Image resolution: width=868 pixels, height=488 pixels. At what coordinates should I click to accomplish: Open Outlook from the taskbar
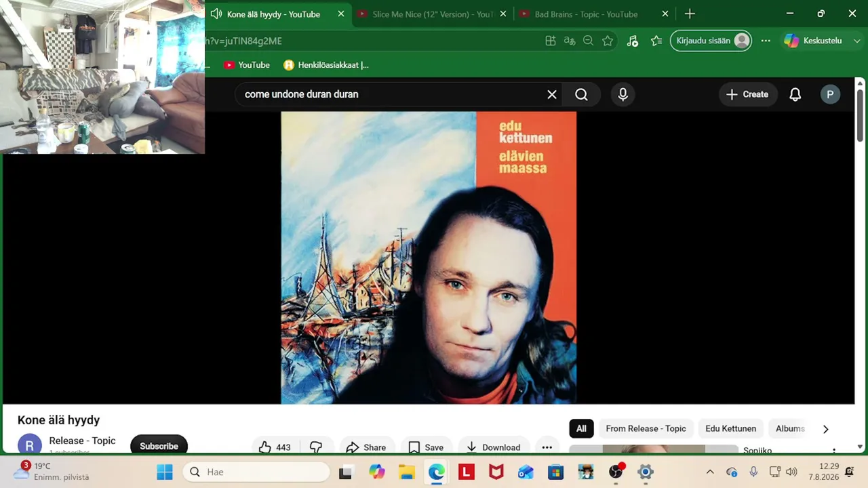526,472
